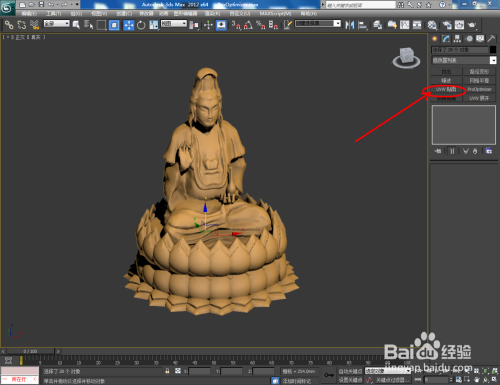Click the 设置关键点 Set Key button

[350, 380]
